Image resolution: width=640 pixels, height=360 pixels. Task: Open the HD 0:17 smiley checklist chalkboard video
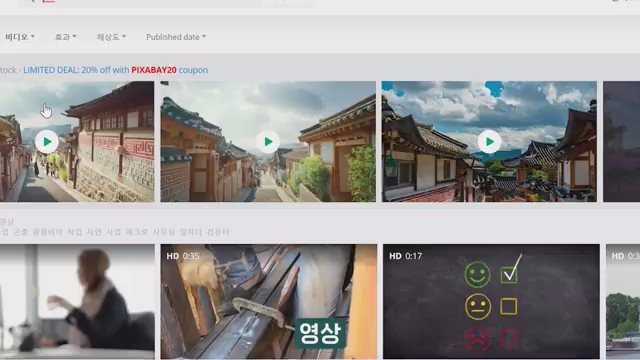(x=491, y=302)
